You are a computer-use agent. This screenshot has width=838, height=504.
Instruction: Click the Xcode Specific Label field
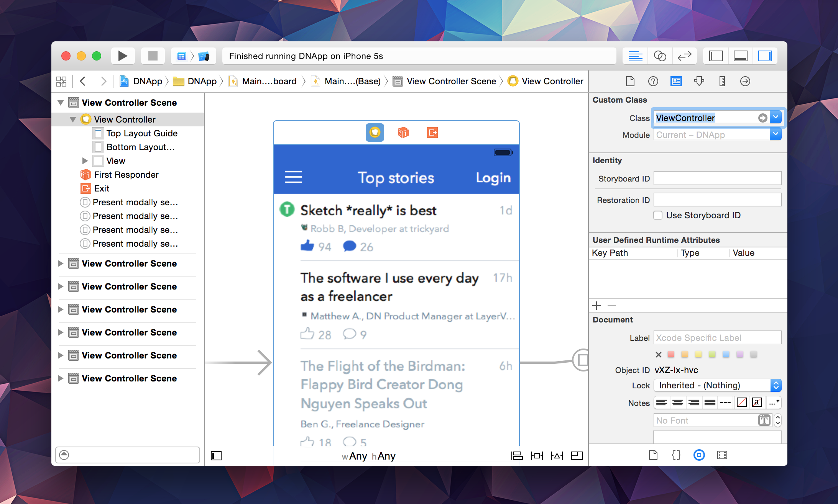coord(717,338)
